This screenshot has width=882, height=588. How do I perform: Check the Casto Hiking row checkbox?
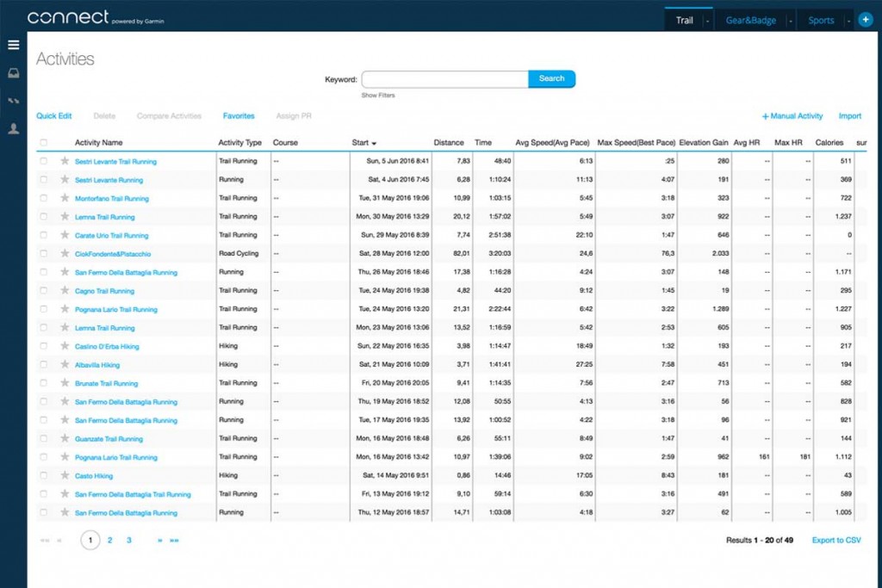43,475
